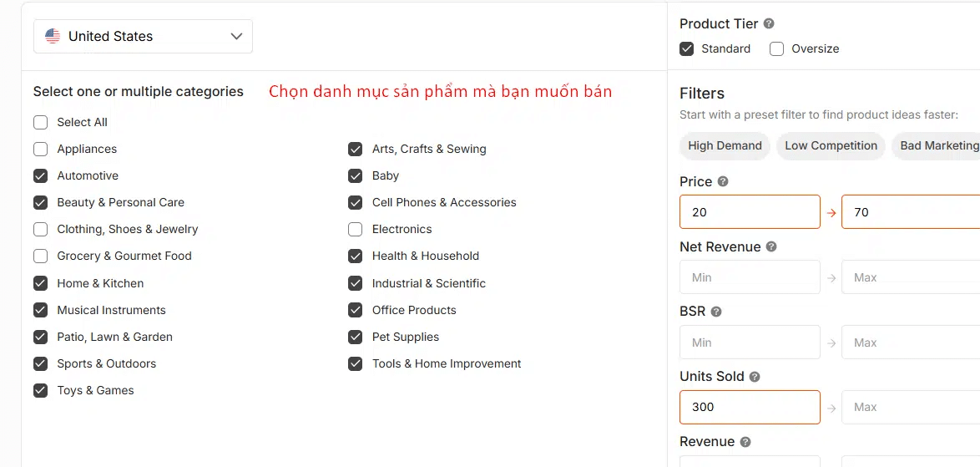Click the Net Revenue help icon
The image size is (980, 467).
click(x=771, y=247)
